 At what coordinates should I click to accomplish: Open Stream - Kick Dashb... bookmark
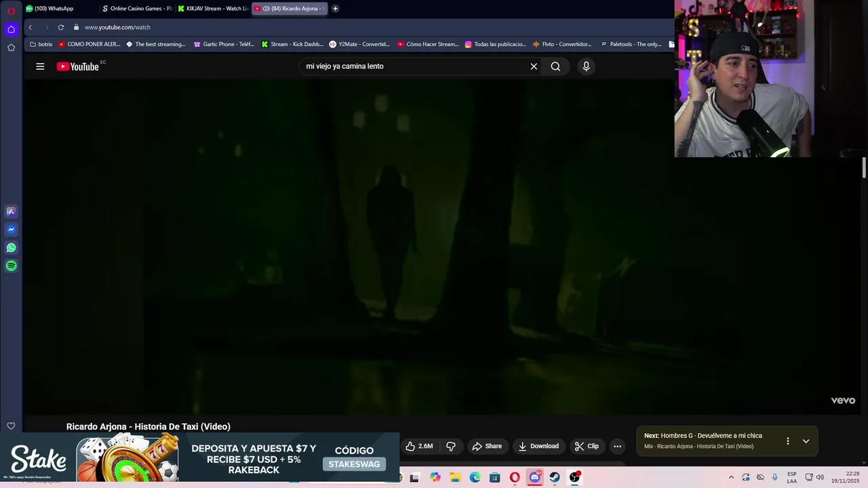point(292,44)
